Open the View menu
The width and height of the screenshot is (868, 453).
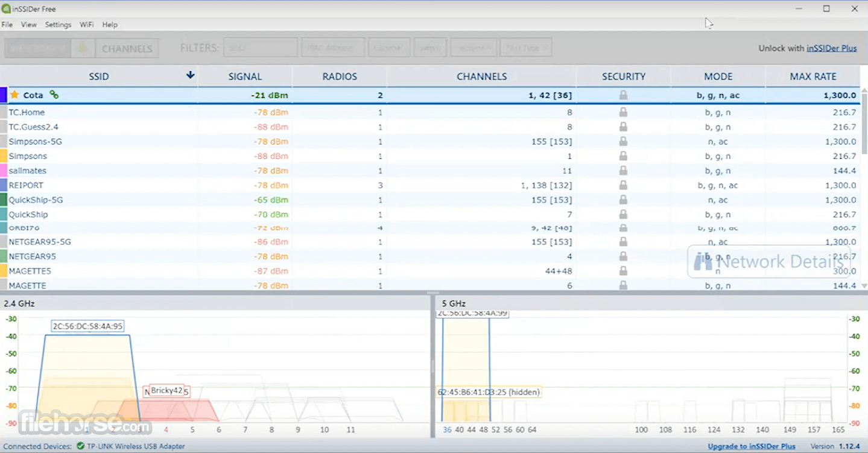point(29,25)
